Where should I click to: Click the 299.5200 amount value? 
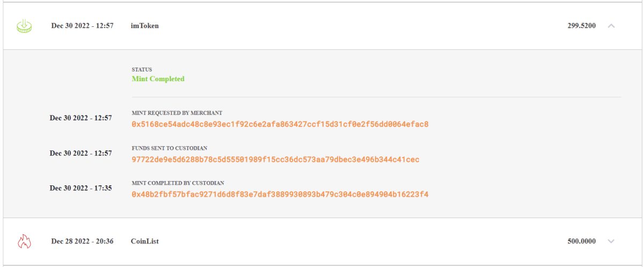click(x=581, y=26)
